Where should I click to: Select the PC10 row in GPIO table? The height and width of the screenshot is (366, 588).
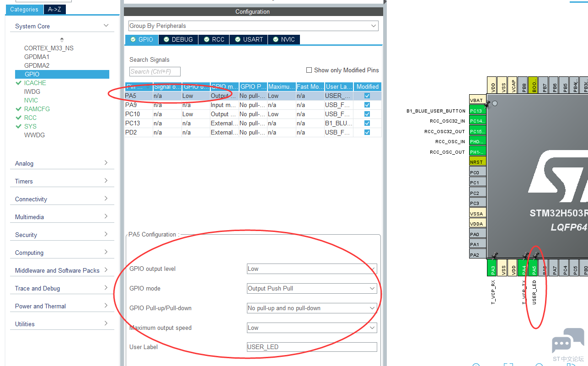253,114
